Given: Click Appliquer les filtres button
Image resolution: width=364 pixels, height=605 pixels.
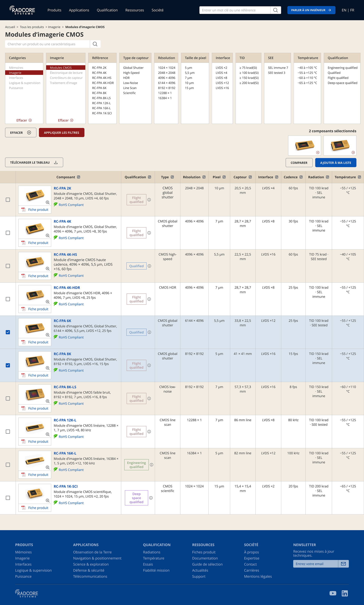Looking at the screenshot, I should point(62,133).
